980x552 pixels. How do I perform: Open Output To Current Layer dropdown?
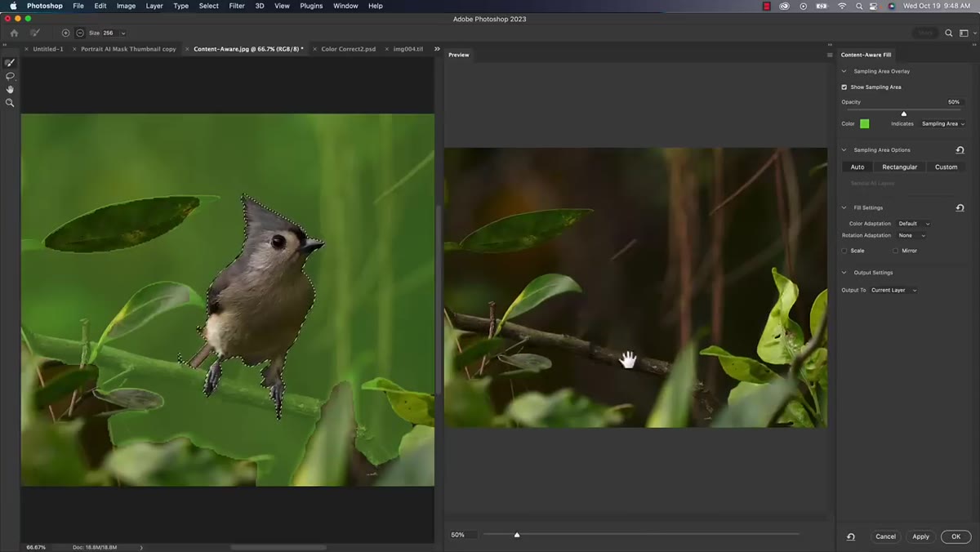[893, 290]
